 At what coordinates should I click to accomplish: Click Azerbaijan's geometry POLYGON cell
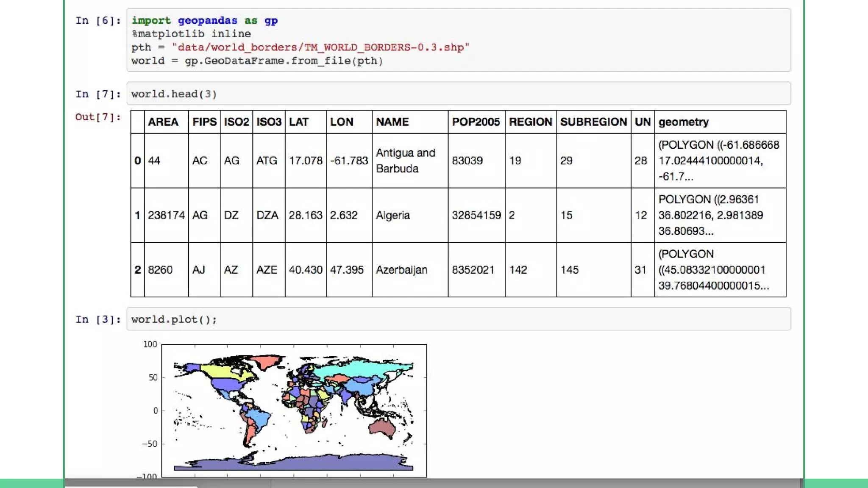pos(720,270)
